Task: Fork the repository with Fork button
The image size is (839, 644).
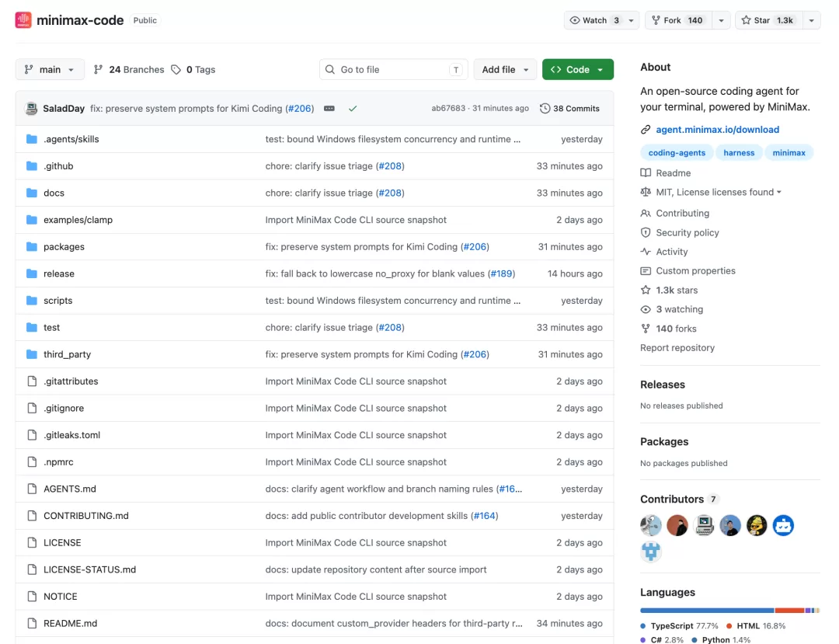Action: [678, 20]
